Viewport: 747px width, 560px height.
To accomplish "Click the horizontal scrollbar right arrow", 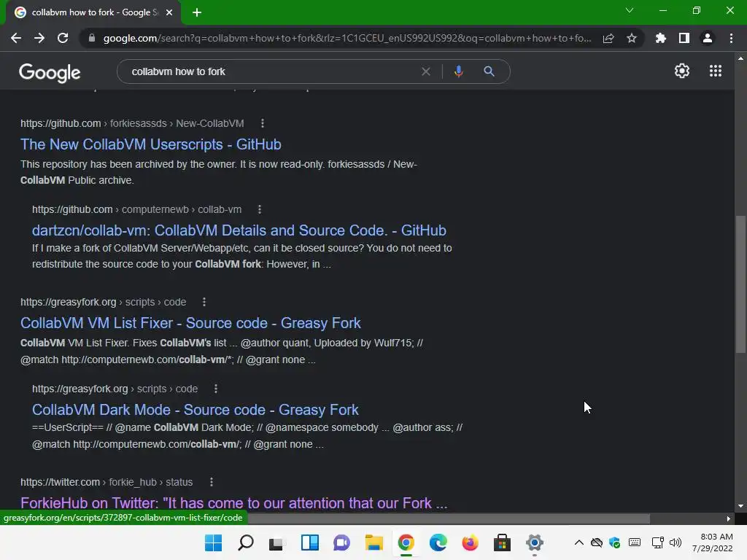I will pyautogui.click(x=729, y=518).
